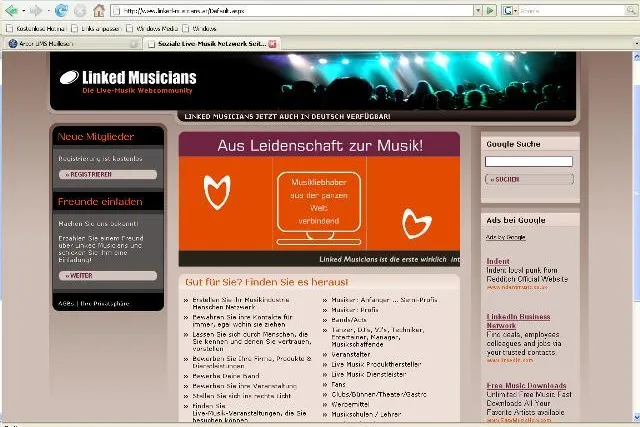
Task: Reload the page with the blue refresh icon
Action: click(x=61, y=10)
